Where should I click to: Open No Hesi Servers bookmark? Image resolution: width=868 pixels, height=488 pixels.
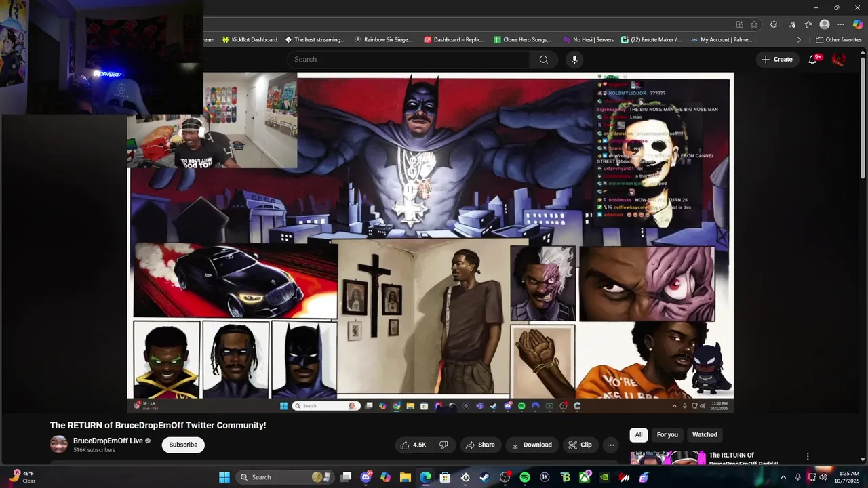pyautogui.click(x=588, y=40)
